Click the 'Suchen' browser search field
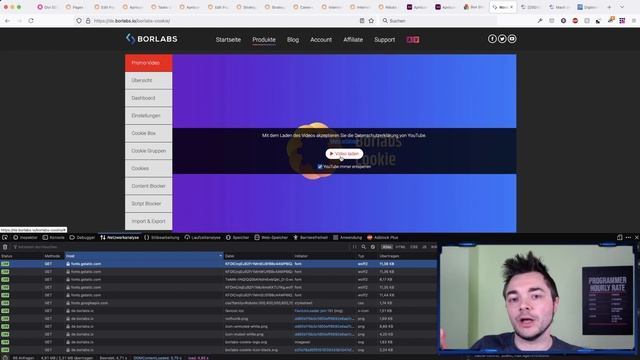Viewport: 640px width, 360px height. tap(439, 20)
